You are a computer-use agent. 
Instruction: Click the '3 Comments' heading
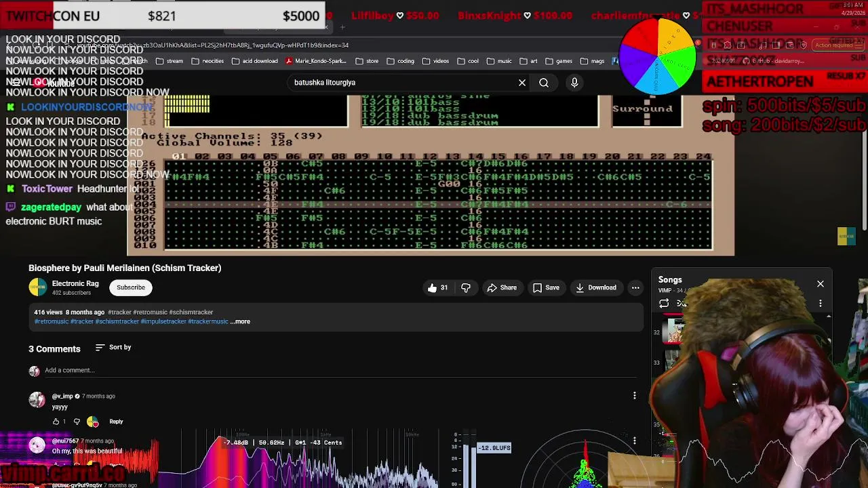click(54, 348)
